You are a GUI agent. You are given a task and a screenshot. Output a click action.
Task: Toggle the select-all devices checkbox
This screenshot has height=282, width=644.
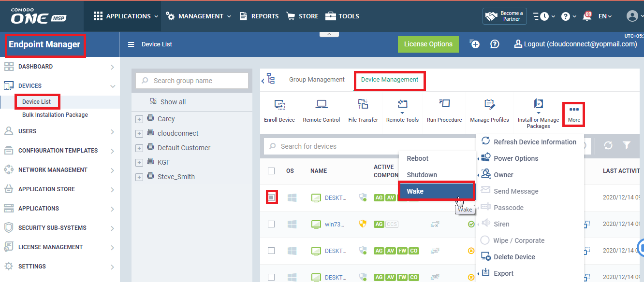pyautogui.click(x=271, y=171)
